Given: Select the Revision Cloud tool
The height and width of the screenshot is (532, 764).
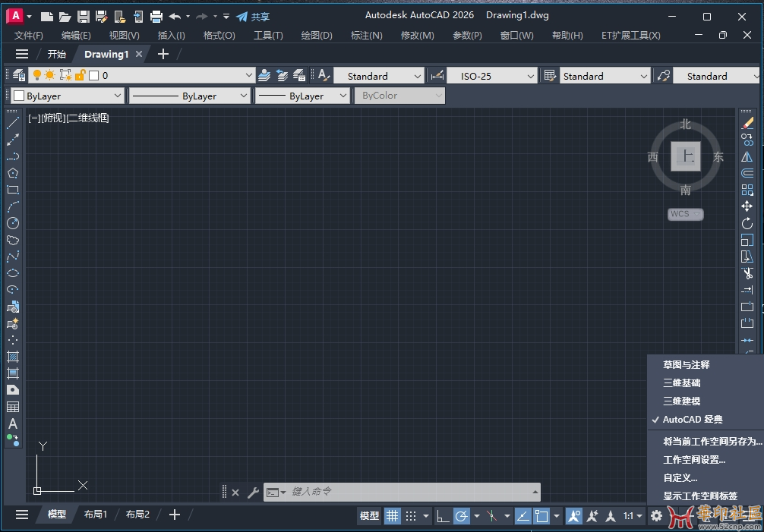Looking at the screenshot, I should [x=13, y=240].
